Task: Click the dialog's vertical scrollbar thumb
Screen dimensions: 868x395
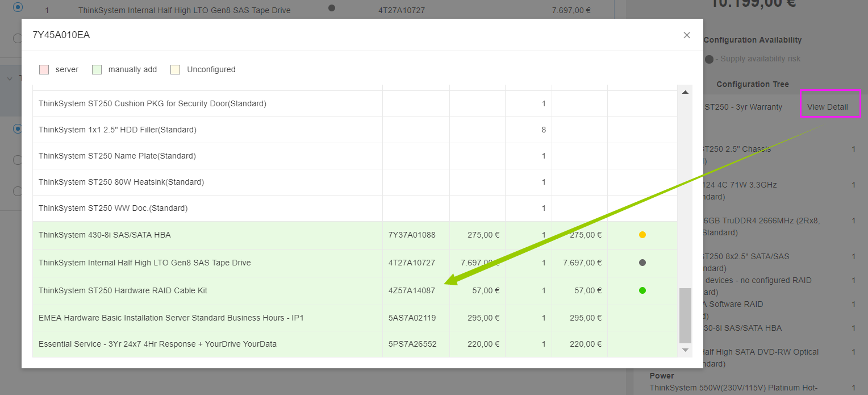Action: pos(685,315)
